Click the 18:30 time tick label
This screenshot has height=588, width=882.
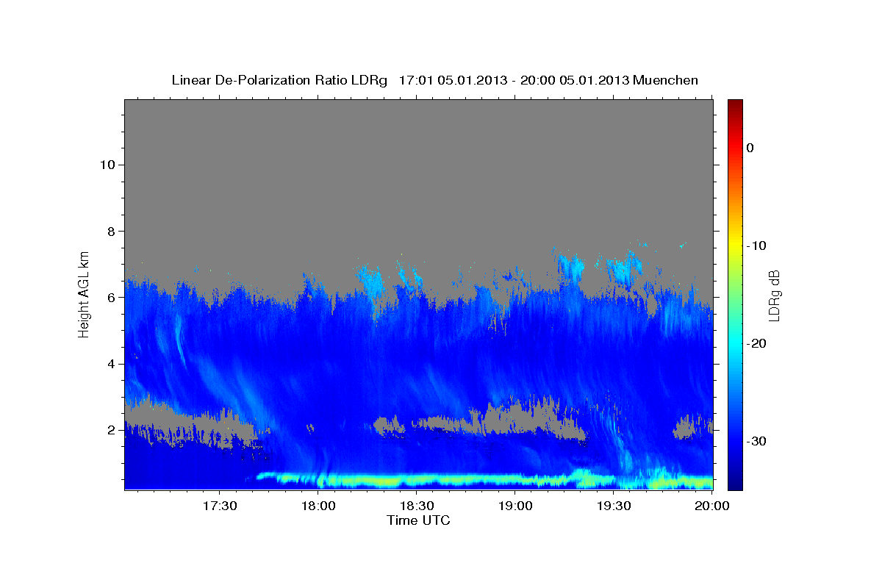[416, 506]
